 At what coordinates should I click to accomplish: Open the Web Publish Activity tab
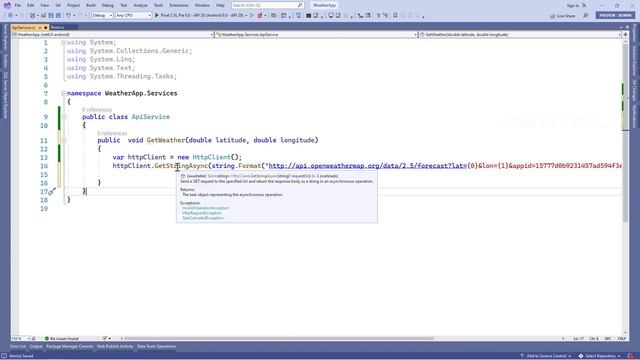[115, 347]
